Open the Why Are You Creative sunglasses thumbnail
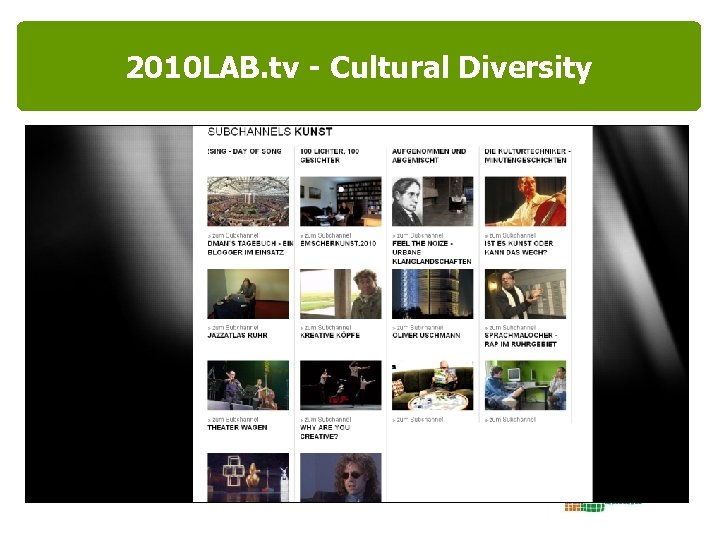The width and height of the screenshot is (720, 540). pyautogui.click(x=341, y=477)
